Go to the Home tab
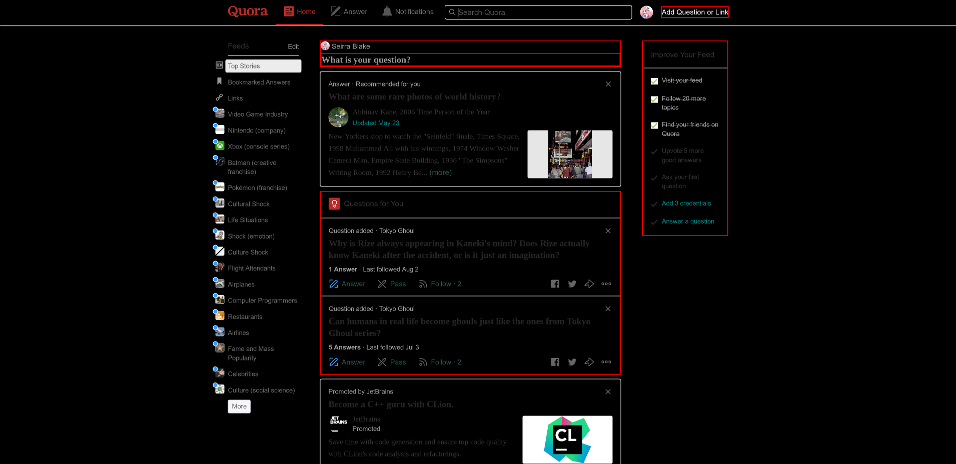 tap(299, 12)
